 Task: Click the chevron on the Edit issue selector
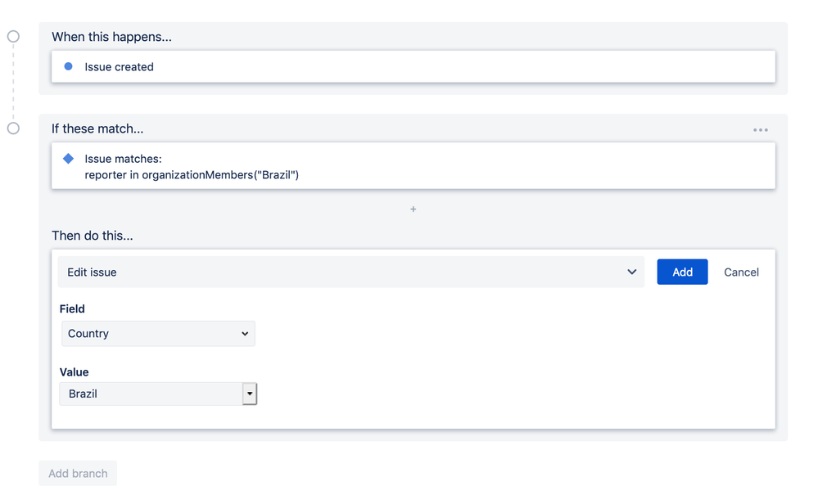coord(631,271)
